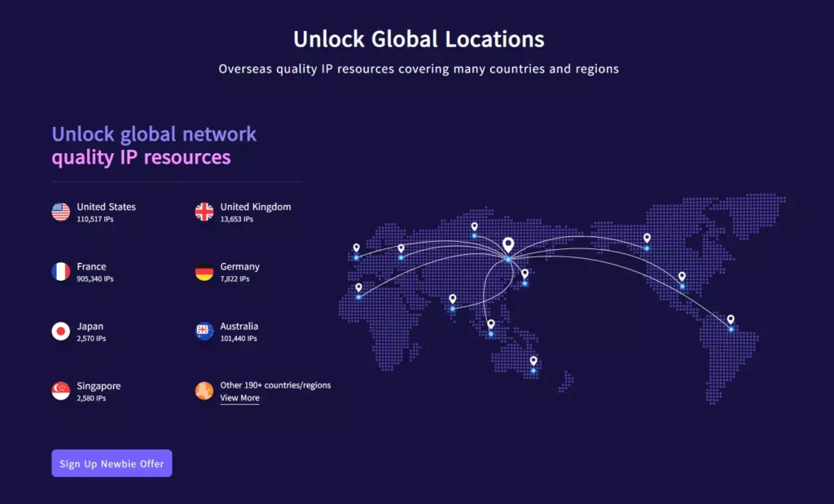Click the Unlock global network heading
Screen dimensions: 834x504
[x=154, y=134]
